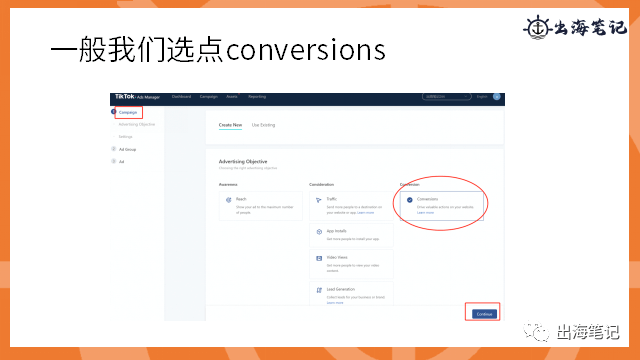Screen dimensions: 640x360
Task: Click the Lead Generation objective icon
Action: click(x=319, y=290)
